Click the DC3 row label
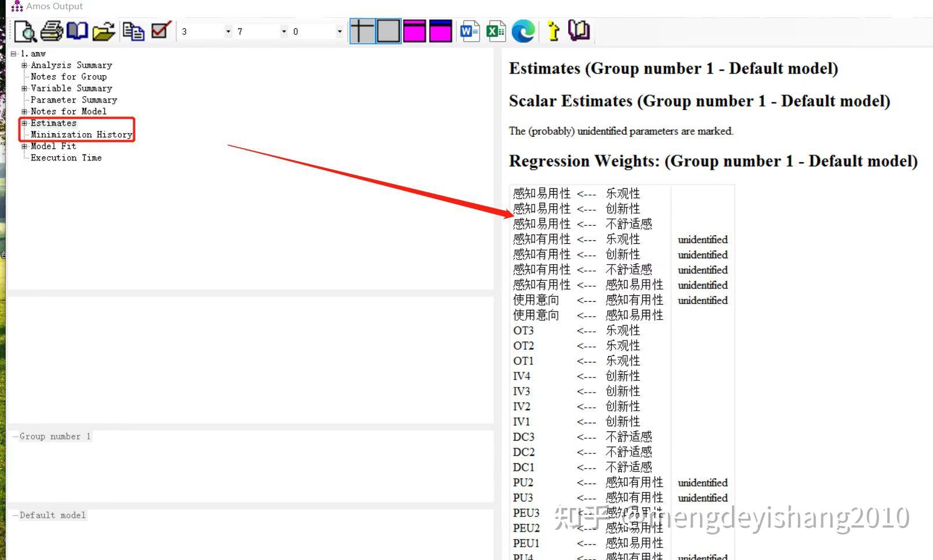Image resolution: width=933 pixels, height=560 pixels. [x=524, y=437]
